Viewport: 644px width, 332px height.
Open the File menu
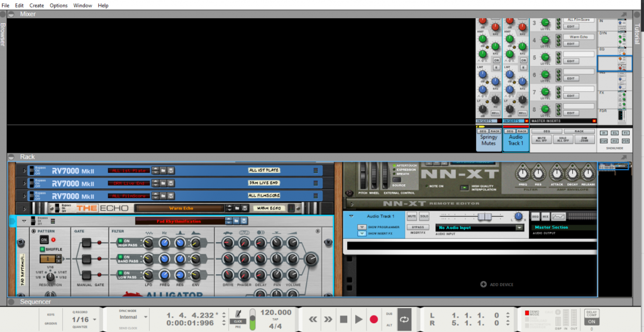click(5, 6)
